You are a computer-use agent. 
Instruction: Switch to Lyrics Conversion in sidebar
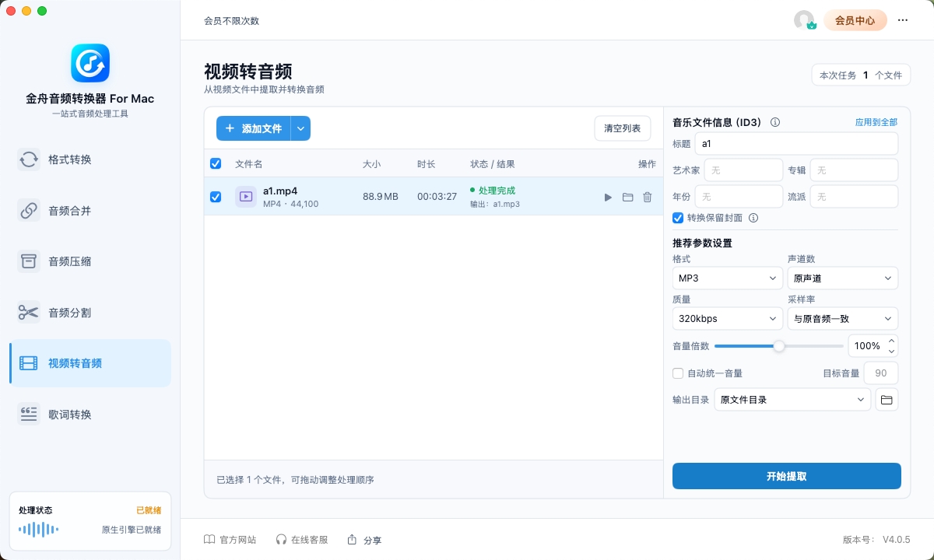(90, 415)
